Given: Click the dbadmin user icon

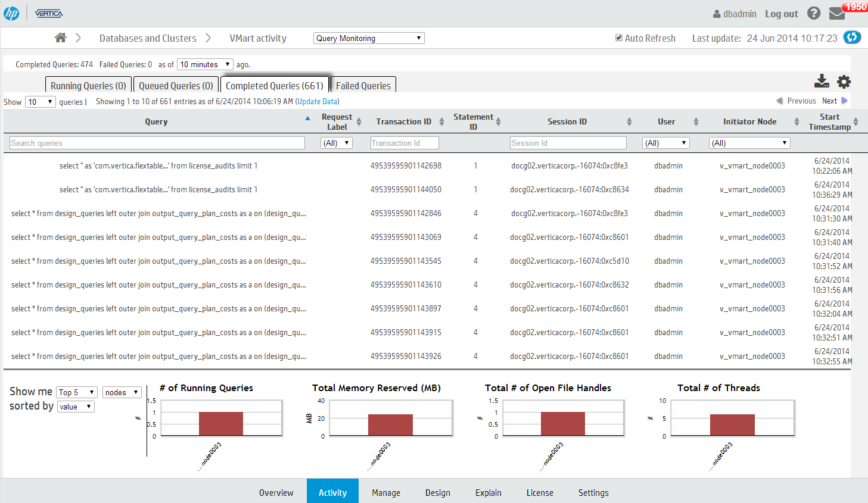Looking at the screenshot, I should coord(717,14).
